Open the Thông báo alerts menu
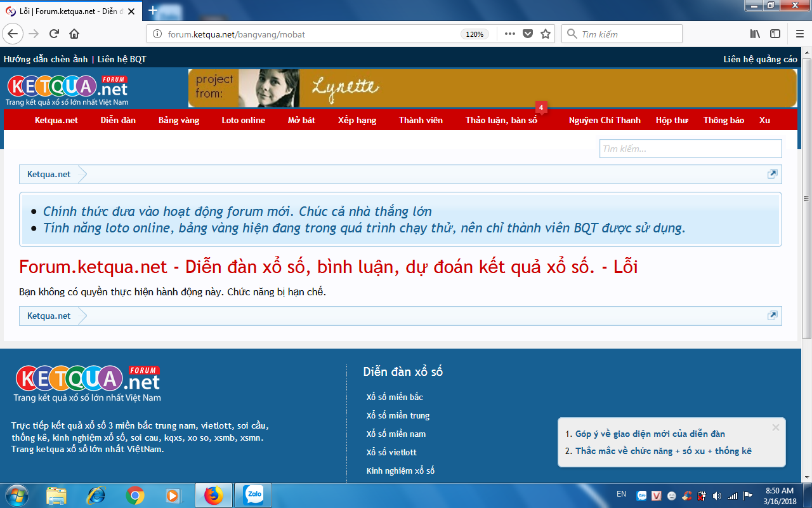Screen dimensions: 812x508 pyautogui.click(x=724, y=120)
